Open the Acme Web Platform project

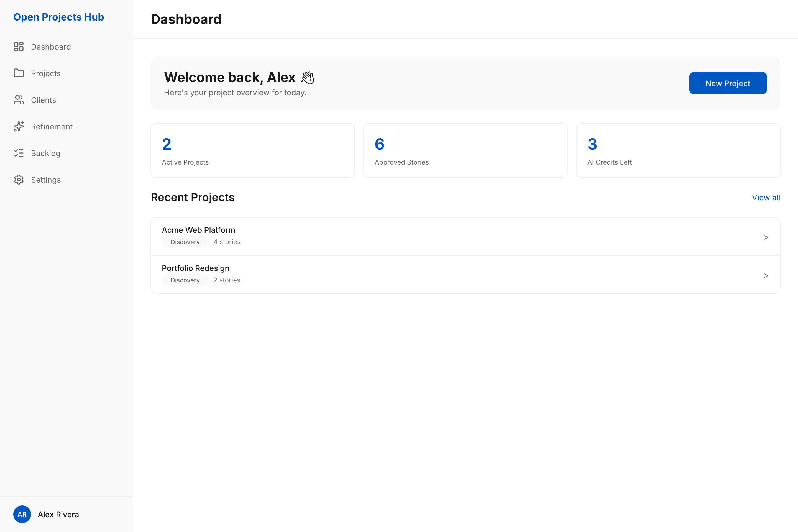[465, 236]
